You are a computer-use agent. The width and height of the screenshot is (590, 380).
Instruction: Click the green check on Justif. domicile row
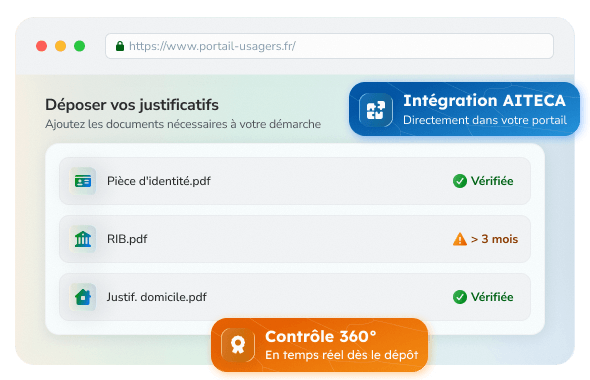click(459, 297)
